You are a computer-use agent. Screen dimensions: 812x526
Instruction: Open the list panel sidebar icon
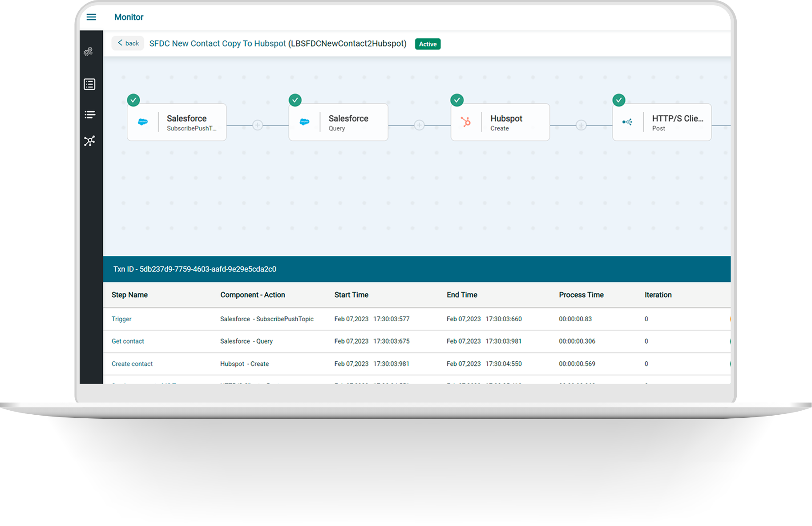click(89, 84)
